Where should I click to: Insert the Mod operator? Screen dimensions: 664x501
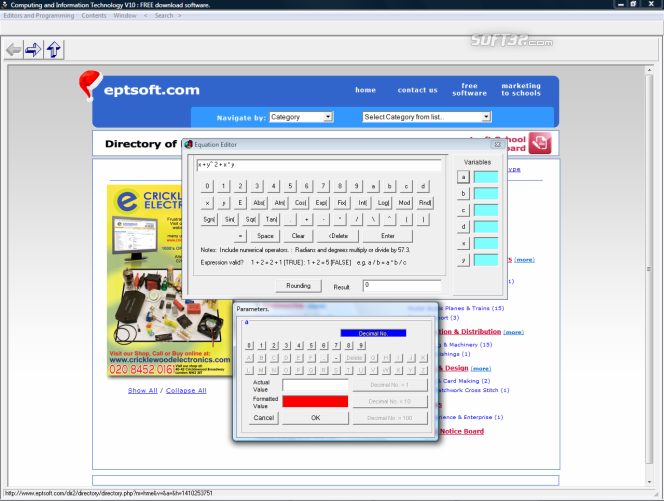click(404, 203)
